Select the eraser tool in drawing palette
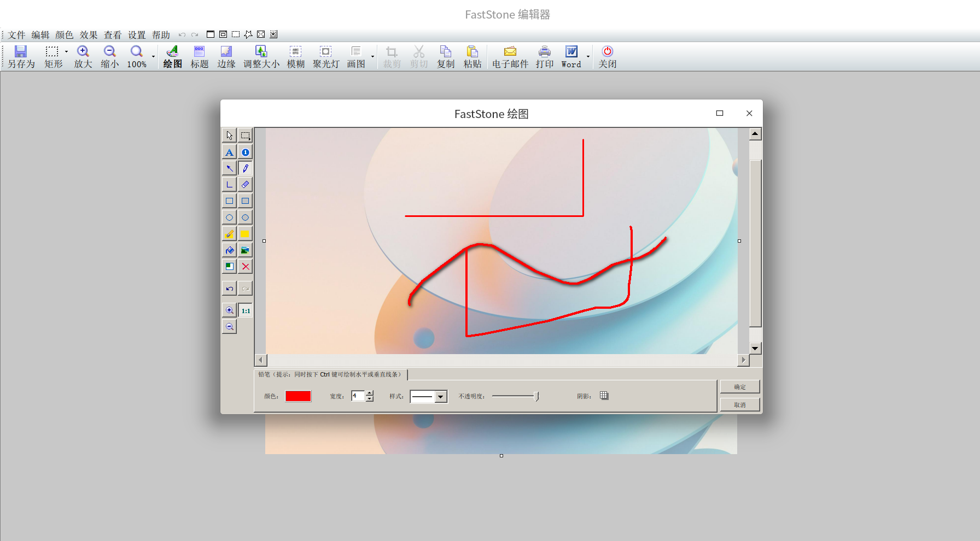This screenshot has width=980, height=541. click(x=246, y=185)
